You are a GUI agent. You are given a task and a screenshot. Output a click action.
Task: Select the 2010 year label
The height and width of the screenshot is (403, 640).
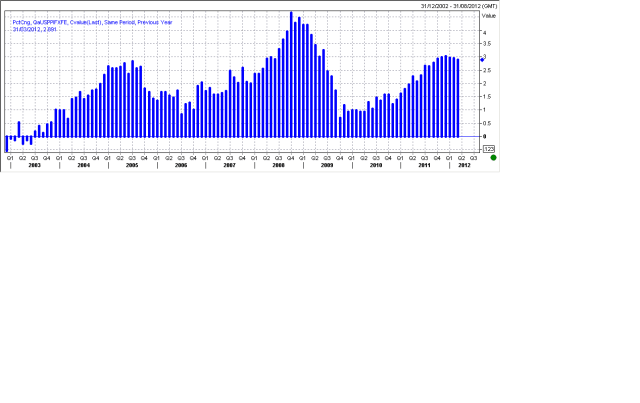click(x=375, y=164)
